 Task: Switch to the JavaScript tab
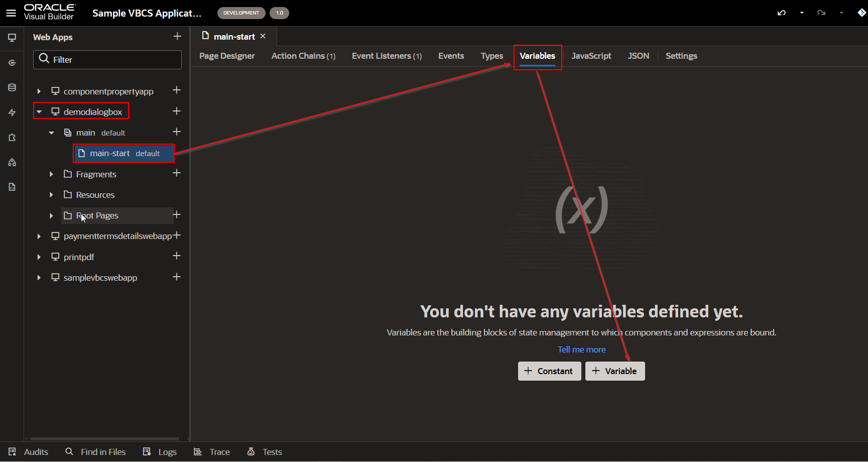tap(591, 56)
